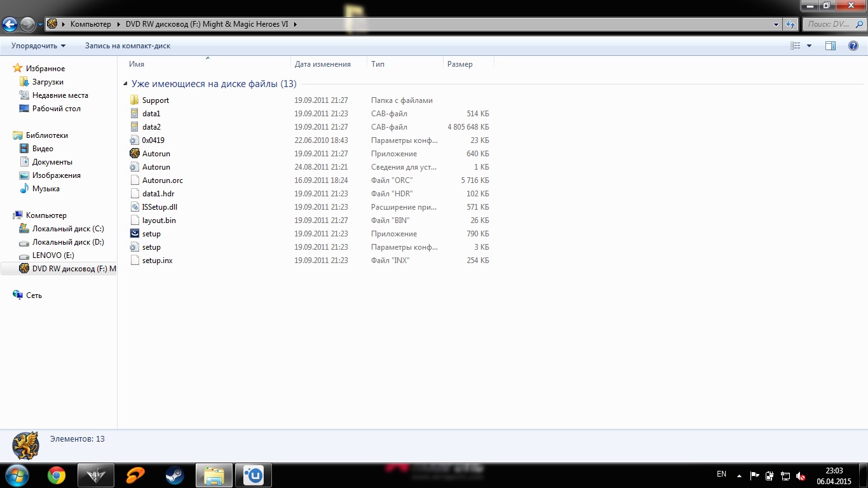Select the Autorun setup information icon
Viewport: 868px width, 488px height.
tap(134, 167)
